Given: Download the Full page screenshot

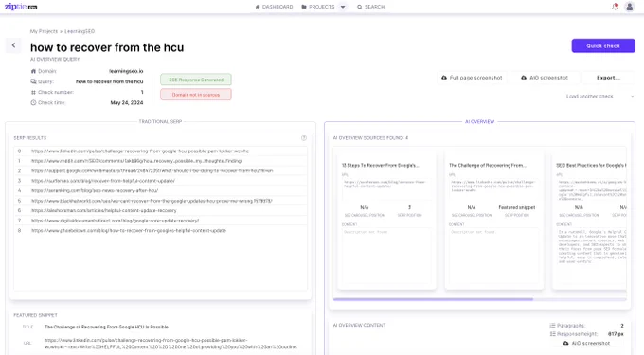Looking at the screenshot, I should 472,78.
